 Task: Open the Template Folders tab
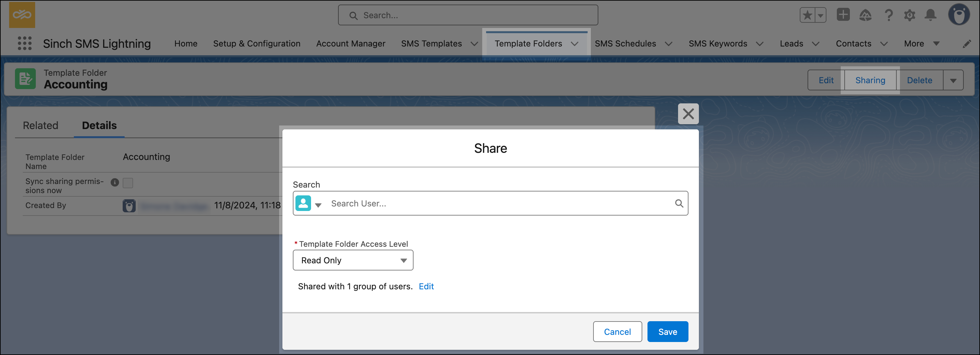click(x=528, y=44)
